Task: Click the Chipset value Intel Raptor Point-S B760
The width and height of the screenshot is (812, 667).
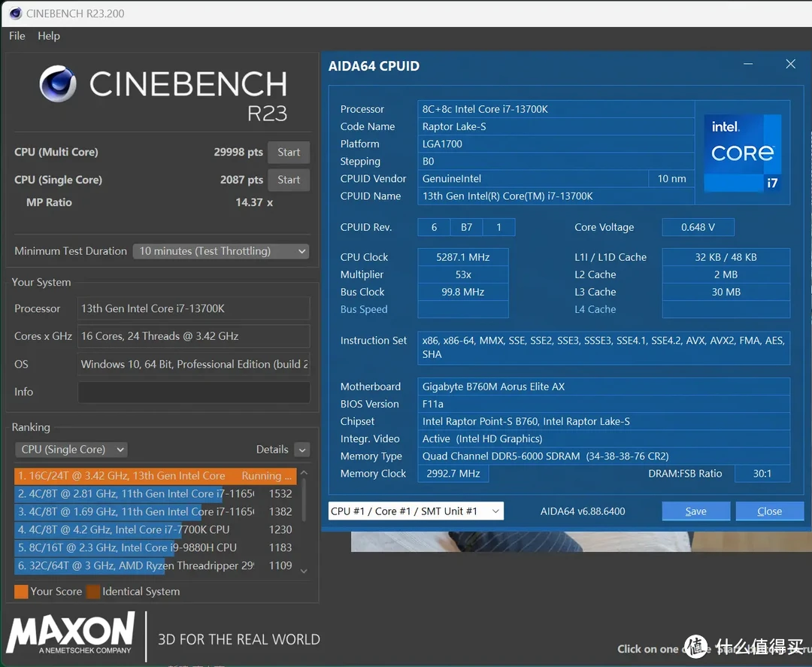Action: pos(604,422)
